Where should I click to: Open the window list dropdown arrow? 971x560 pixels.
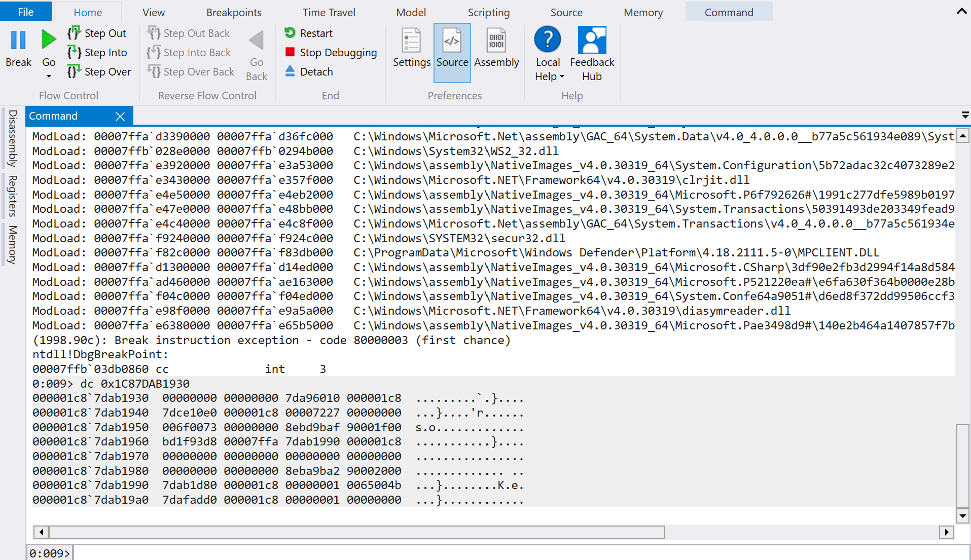click(965, 116)
